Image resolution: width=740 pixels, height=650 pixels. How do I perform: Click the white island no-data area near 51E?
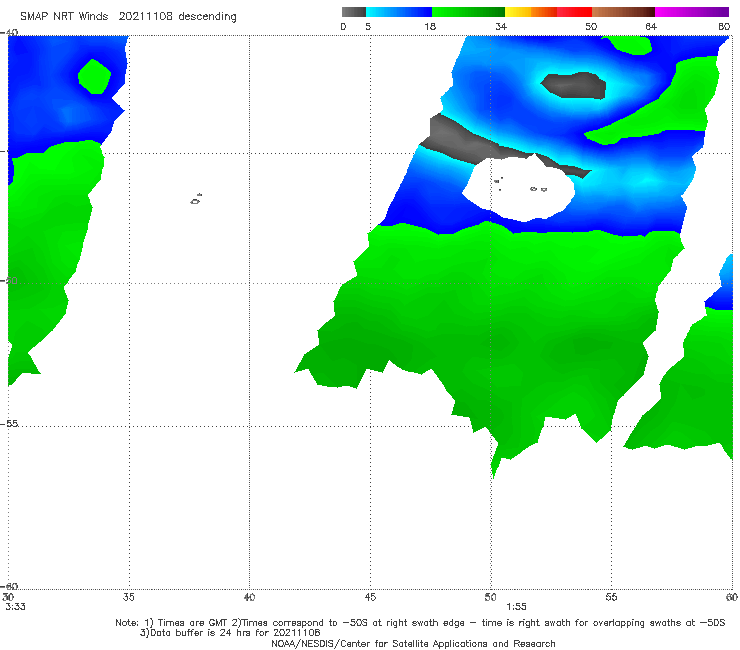click(x=519, y=189)
